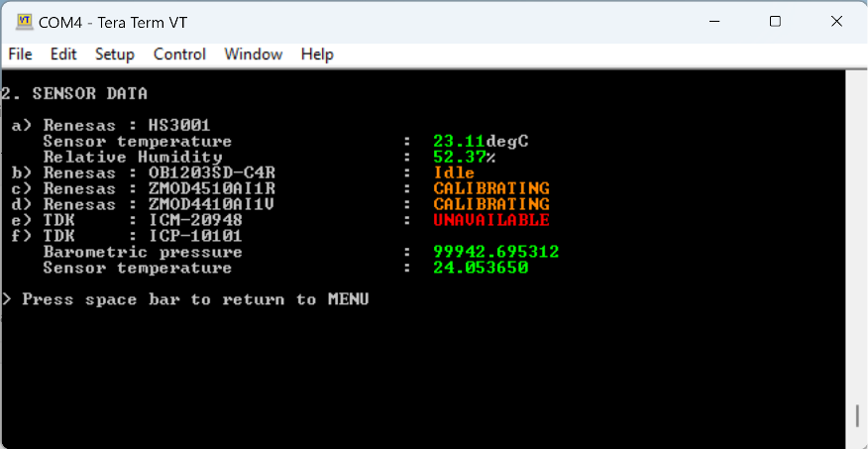Click the SENSOR DATA heading line
The height and width of the screenshot is (449, 868).
coord(74,93)
